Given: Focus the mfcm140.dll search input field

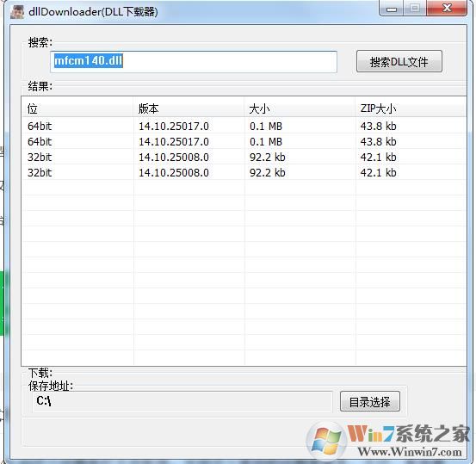Looking at the screenshot, I should point(194,62).
